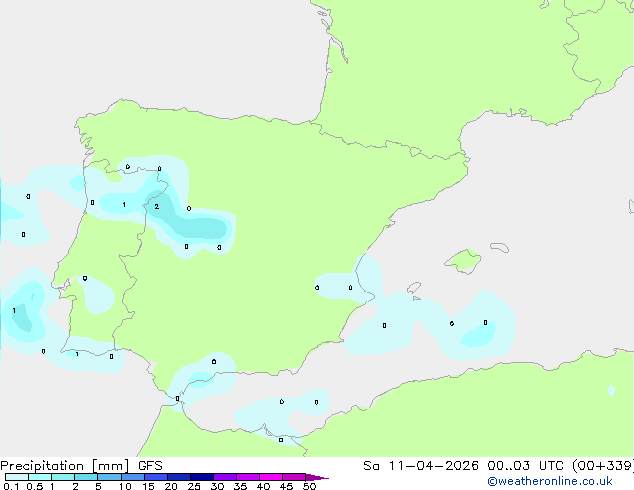Click the Menorca island outline
The width and height of the screenshot is (634, 490).
tap(499, 247)
